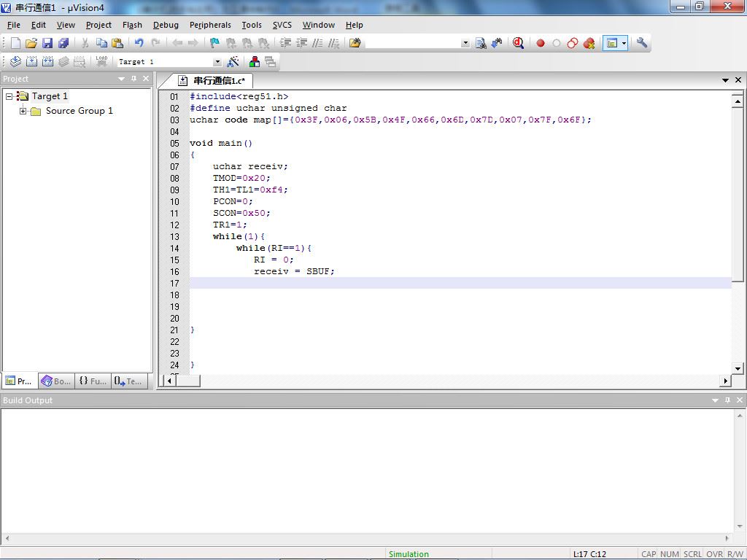Copy selection with the Copy icon

coord(101,43)
